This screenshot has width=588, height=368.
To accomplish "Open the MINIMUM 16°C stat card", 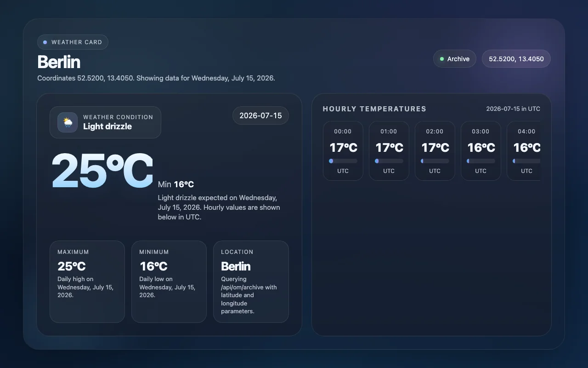I will click(169, 282).
